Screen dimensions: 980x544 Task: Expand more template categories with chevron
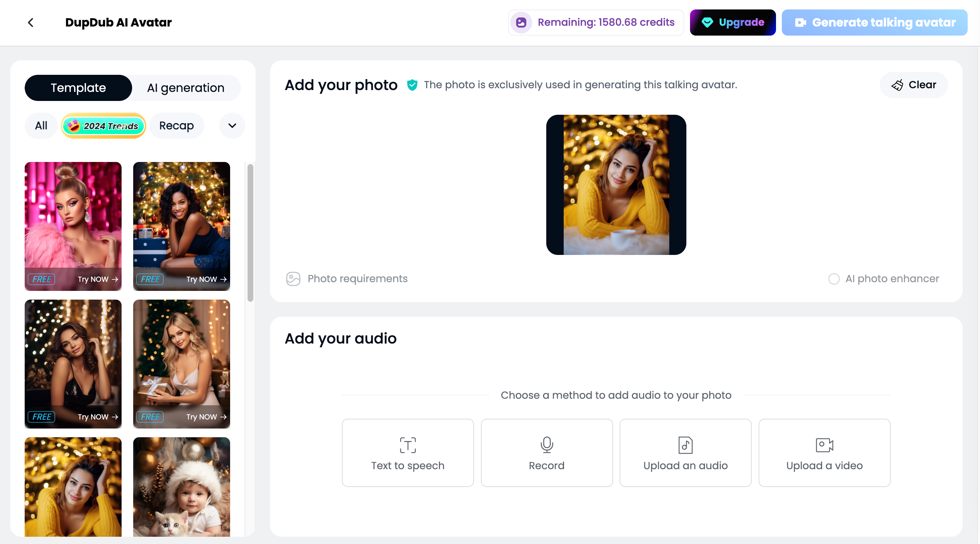tap(232, 126)
